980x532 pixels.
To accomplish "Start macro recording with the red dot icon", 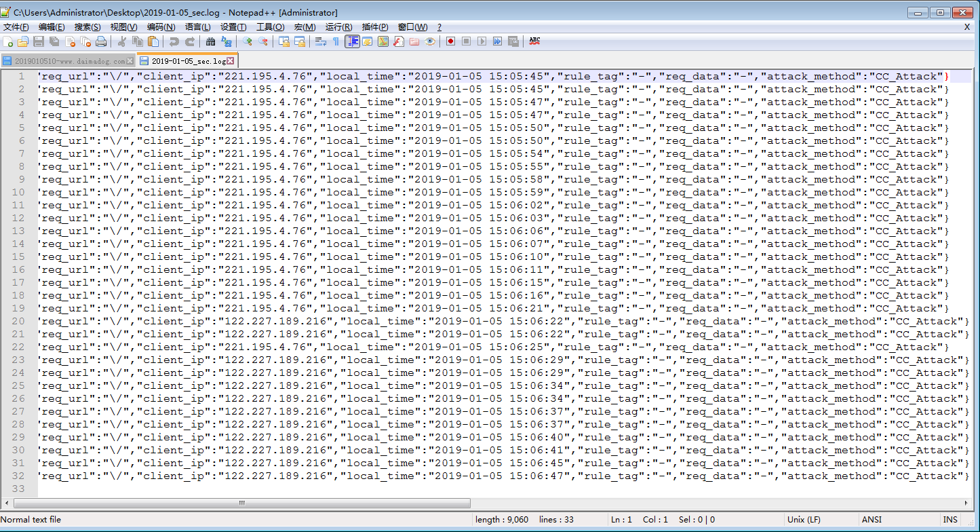I will point(450,41).
